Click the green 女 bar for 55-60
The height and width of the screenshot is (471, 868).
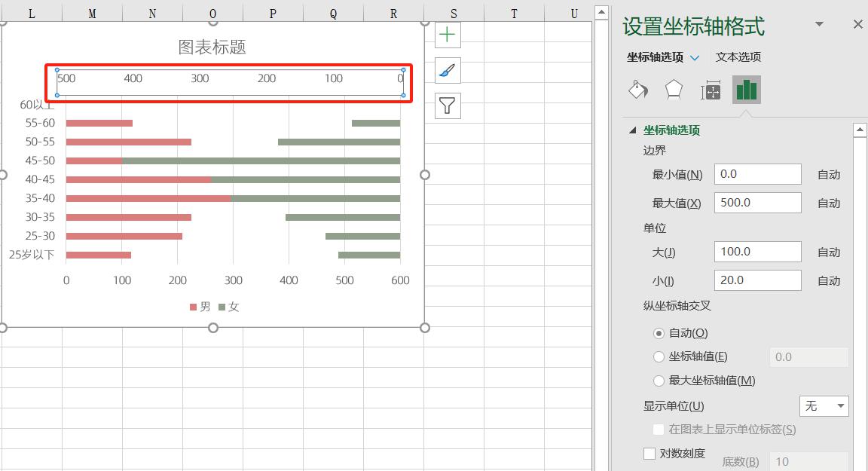pos(376,123)
